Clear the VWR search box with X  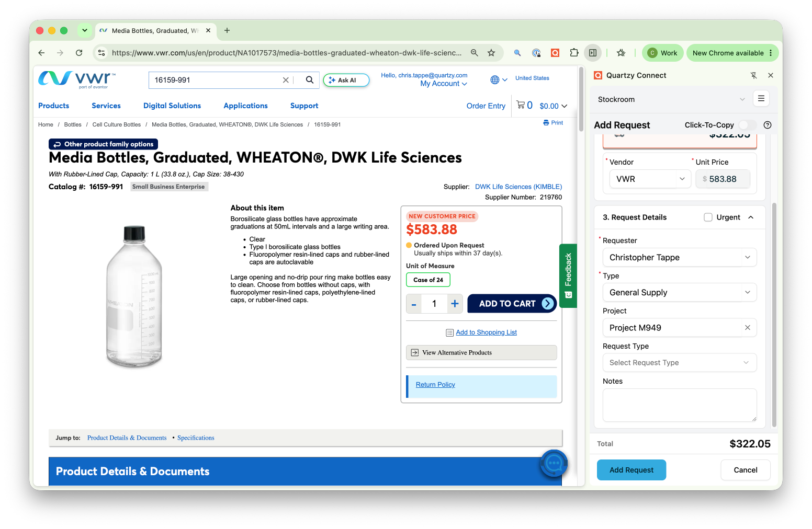(x=286, y=80)
